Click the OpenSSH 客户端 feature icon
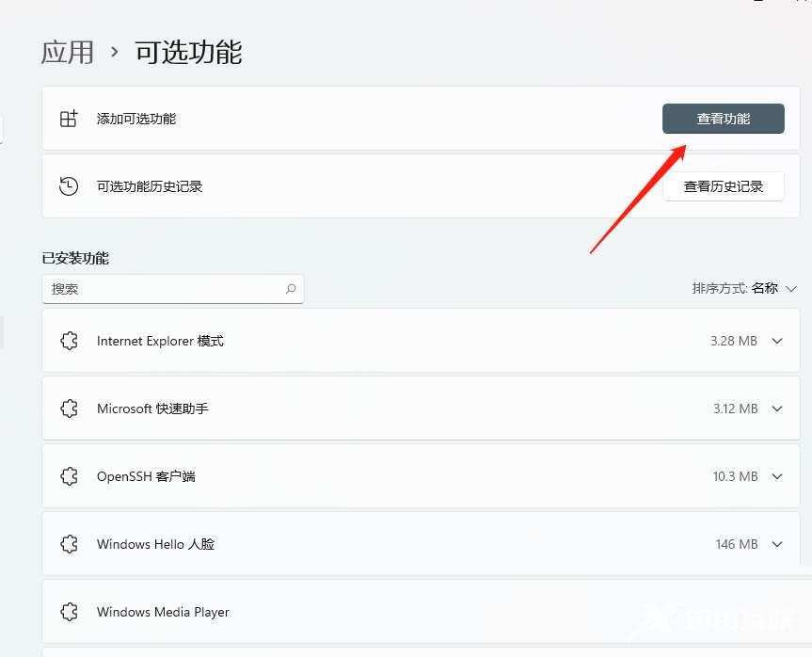Screen dimensions: 812x657 [x=69, y=476]
